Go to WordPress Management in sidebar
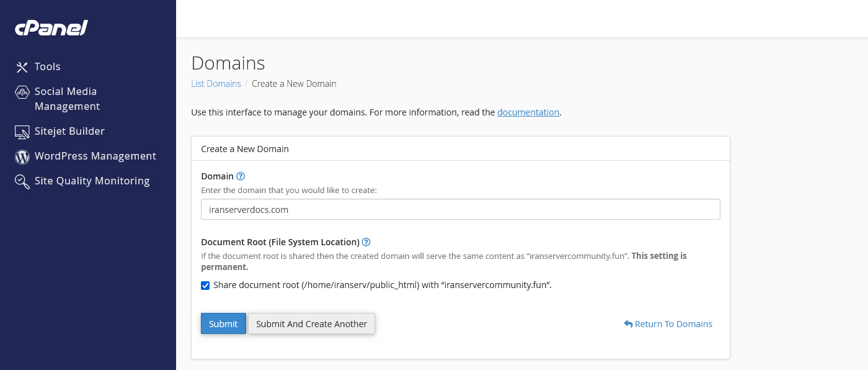This screenshot has width=868, height=370. coord(95,156)
